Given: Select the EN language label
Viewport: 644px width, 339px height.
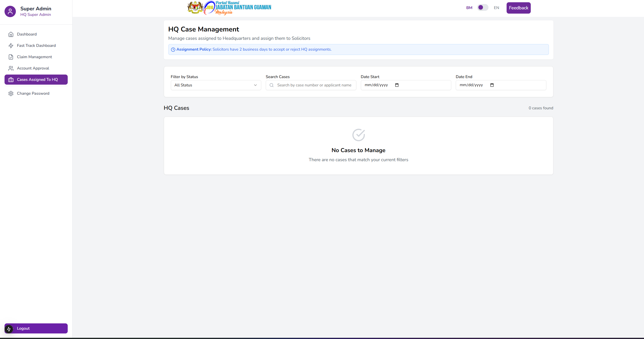Looking at the screenshot, I should (496, 8).
